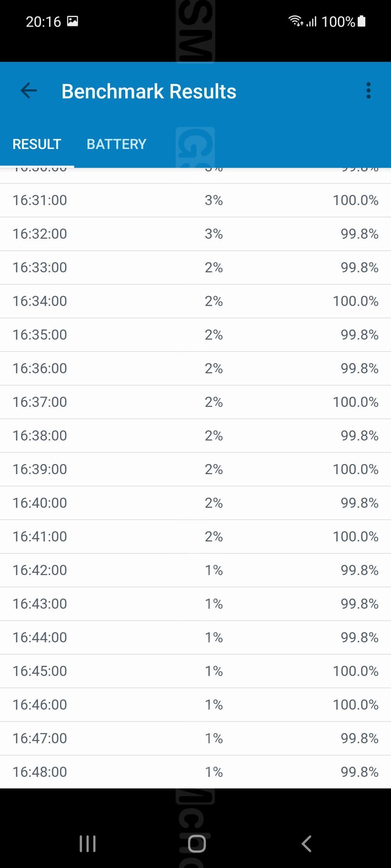Tap 100.0% value in 16:37:00 row
391x868 pixels.
tap(355, 402)
